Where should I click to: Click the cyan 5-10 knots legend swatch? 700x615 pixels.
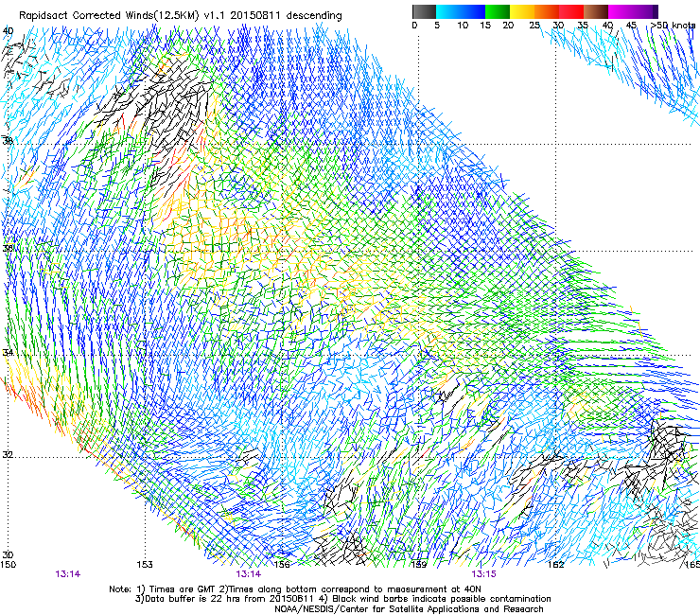click(x=447, y=11)
